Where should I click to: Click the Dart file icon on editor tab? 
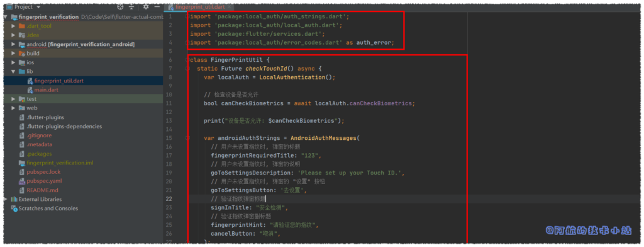point(170,7)
